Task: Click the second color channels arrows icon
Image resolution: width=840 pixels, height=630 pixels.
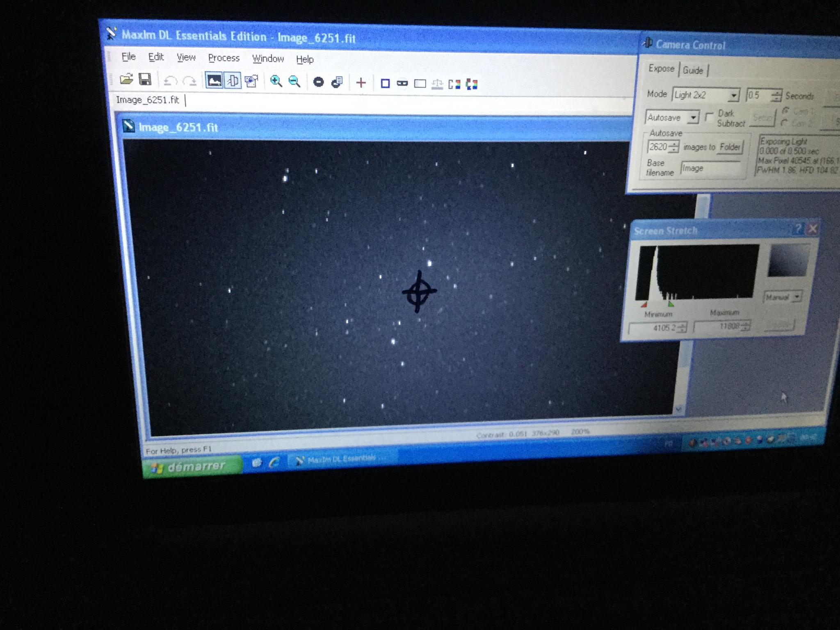Action: (x=472, y=85)
